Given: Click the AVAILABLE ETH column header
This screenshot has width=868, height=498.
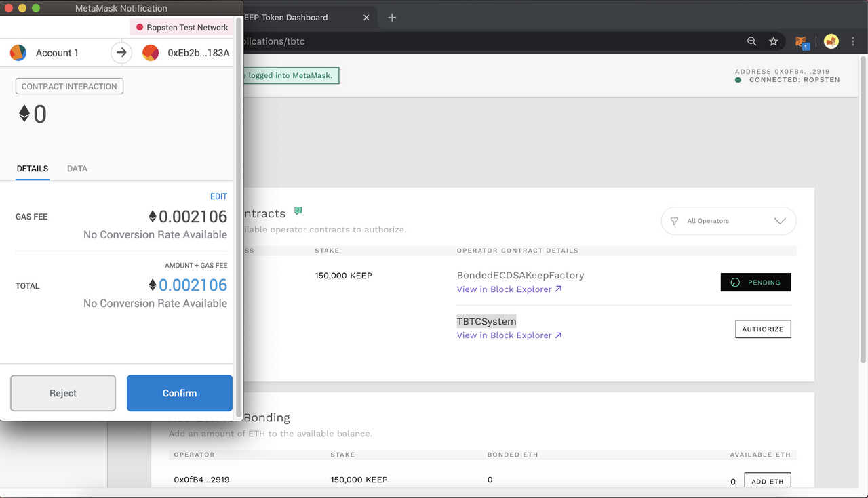Looking at the screenshot, I should pos(760,455).
